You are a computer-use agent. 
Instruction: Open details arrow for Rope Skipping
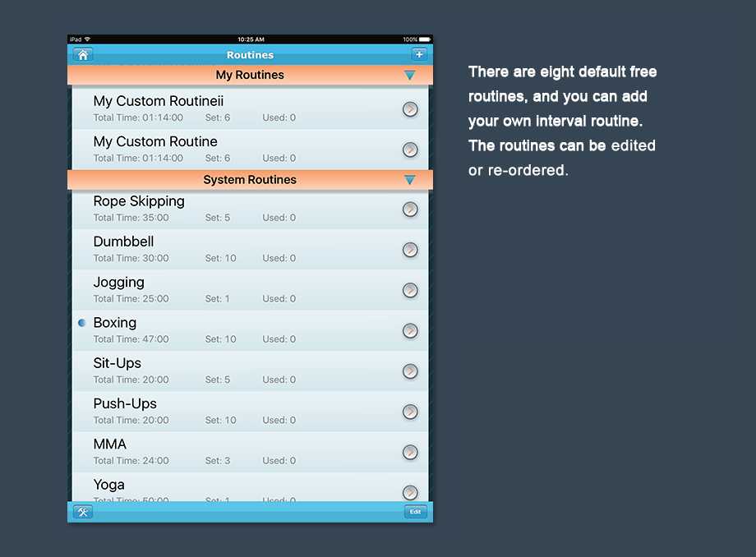pos(410,209)
